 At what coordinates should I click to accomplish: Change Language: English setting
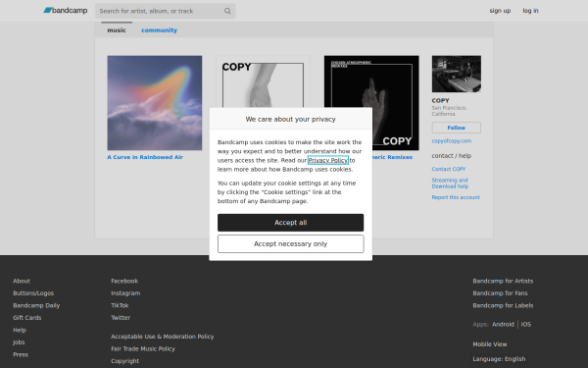[x=499, y=359]
